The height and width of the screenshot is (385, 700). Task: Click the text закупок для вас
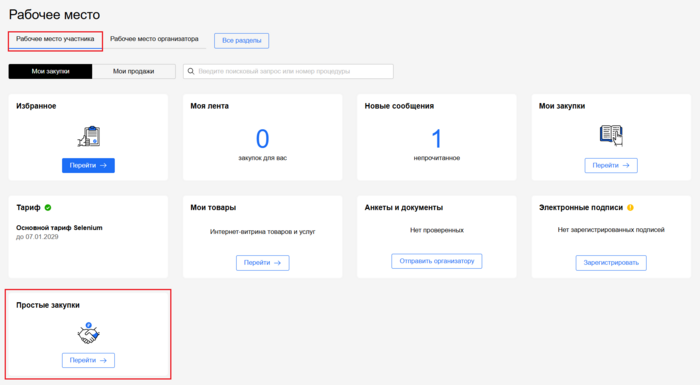[262, 158]
